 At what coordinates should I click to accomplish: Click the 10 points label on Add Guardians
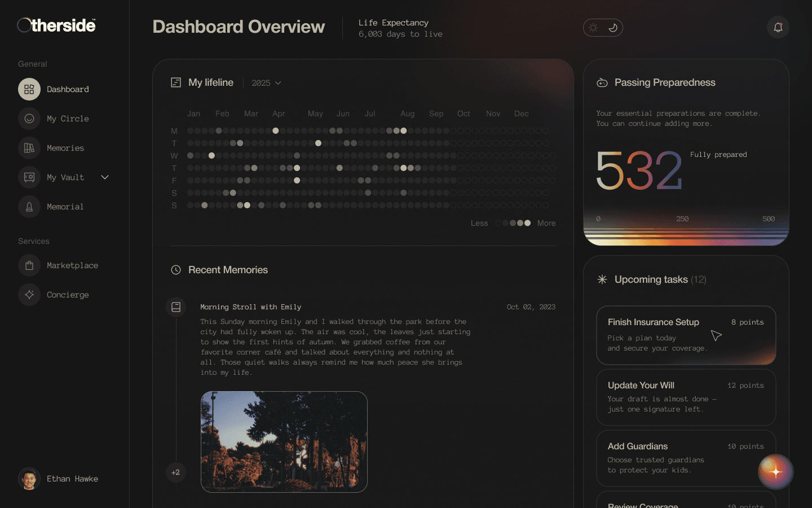745,446
